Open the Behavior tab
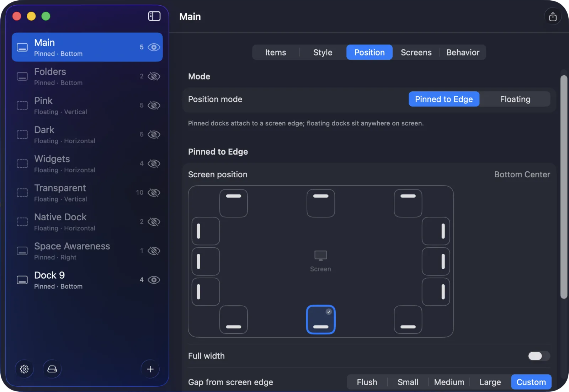The width and height of the screenshot is (569, 392). point(463,53)
